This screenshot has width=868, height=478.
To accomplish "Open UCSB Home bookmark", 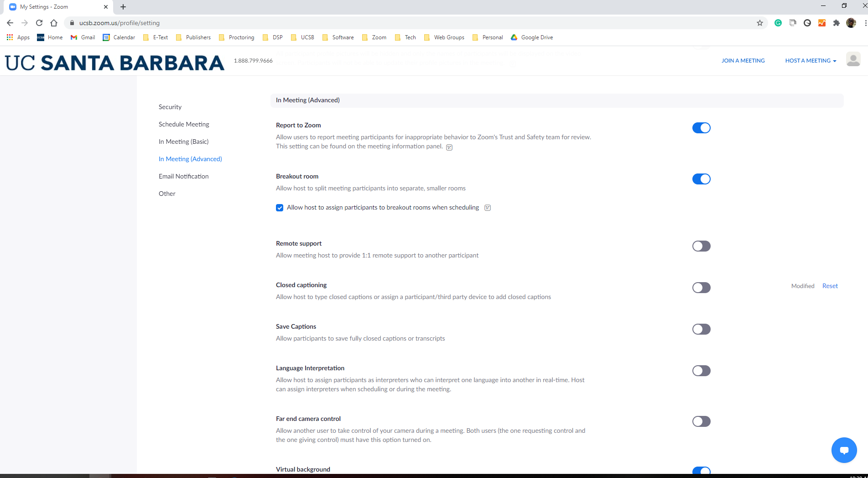I will 50,37.
